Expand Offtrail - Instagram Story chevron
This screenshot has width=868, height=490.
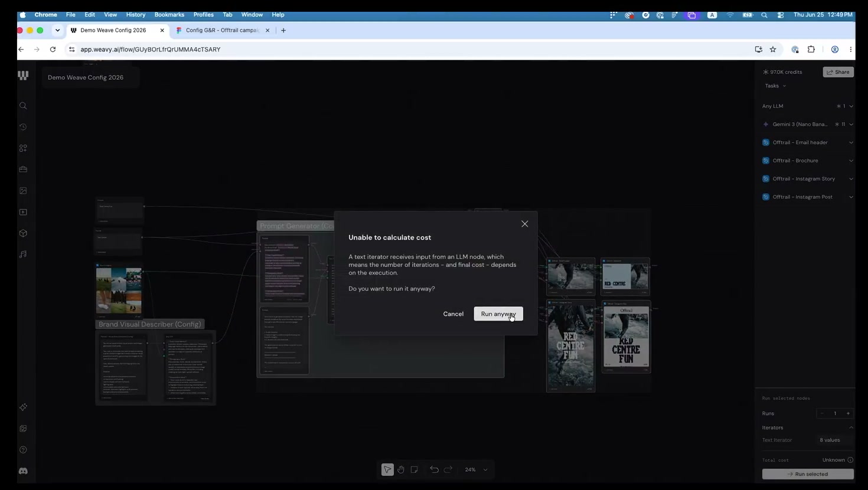(x=851, y=179)
